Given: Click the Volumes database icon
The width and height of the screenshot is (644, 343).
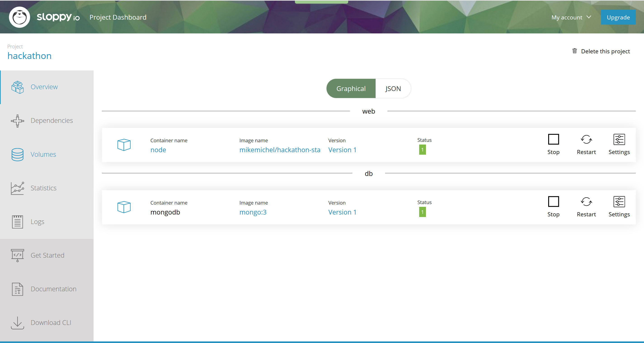Looking at the screenshot, I should point(17,154).
